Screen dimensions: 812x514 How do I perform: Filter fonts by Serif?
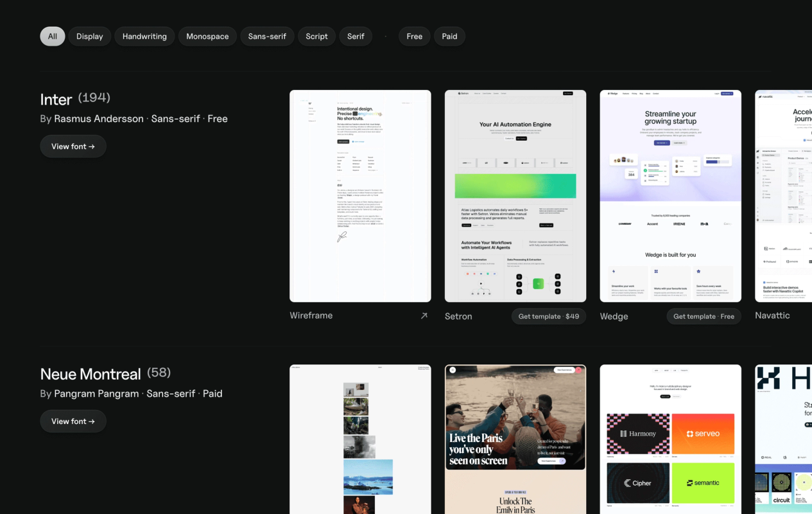point(356,36)
